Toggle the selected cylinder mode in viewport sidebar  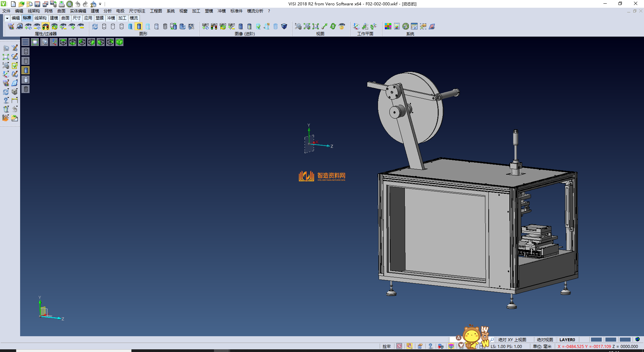pyautogui.click(x=26, y=70)
